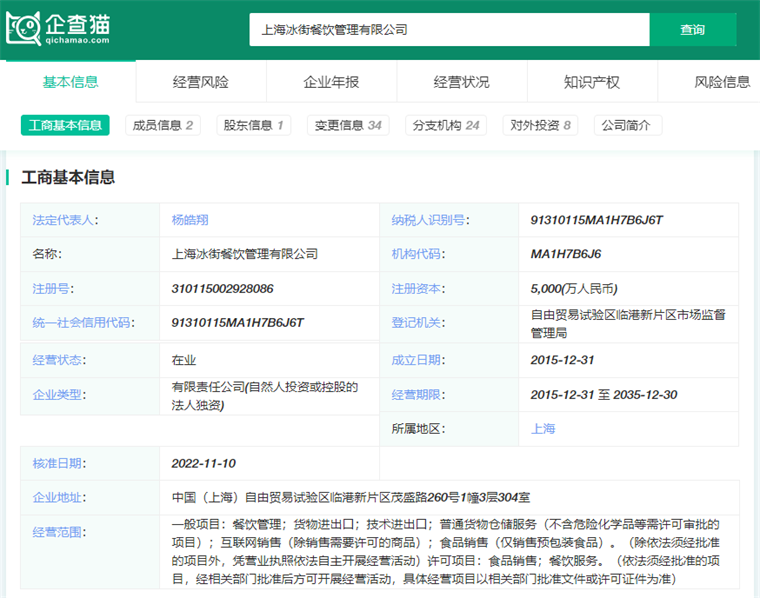
Task: Open the 知识产权 tab
Action: click(x=592, y=82)
